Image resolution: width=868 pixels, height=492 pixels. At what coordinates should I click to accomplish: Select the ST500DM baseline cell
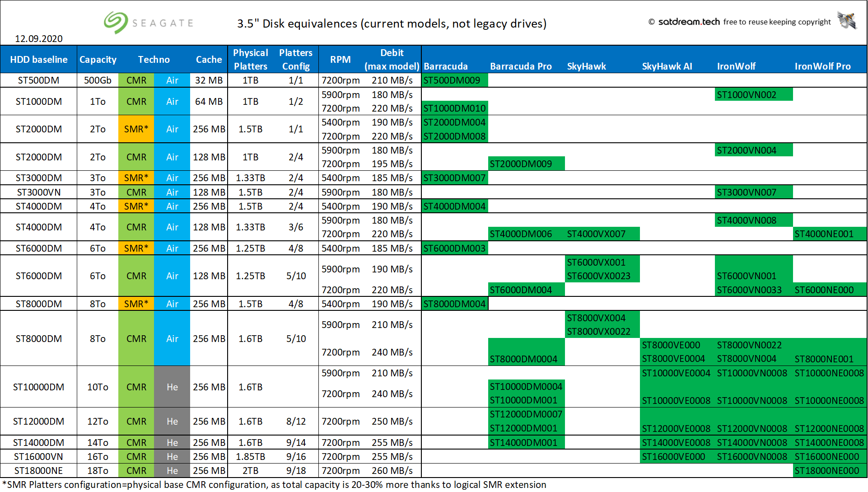coord(39,80)
